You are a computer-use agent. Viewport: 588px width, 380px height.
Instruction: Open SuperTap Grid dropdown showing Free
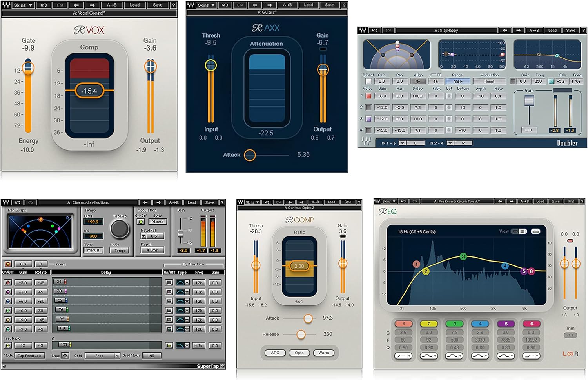[x=102, y=356]
